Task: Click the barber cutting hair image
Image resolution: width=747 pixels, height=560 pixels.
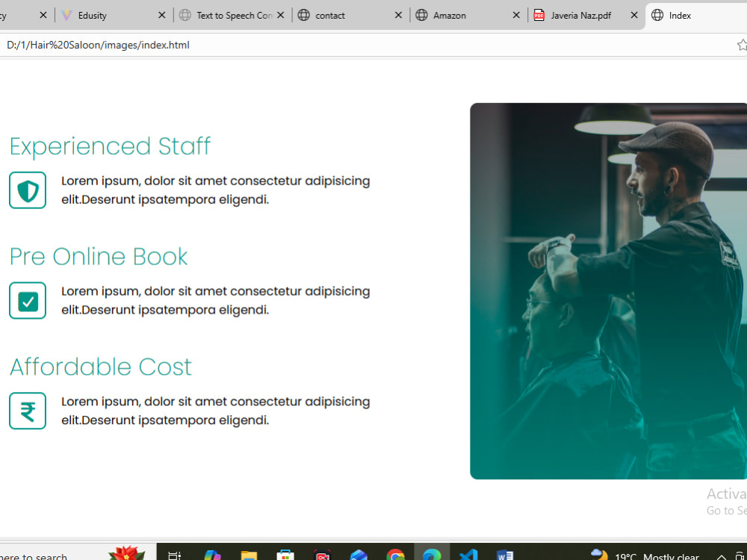Action: pos(608,291)
